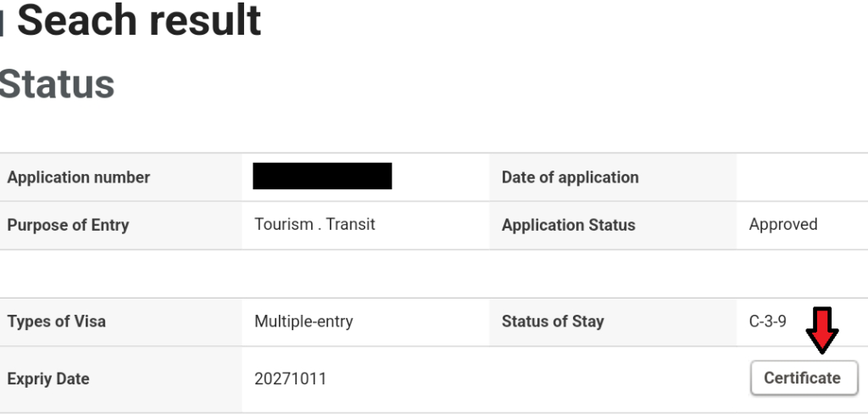Select the Application Status label
The width and height of the screenshot is (868, 420).
click(x=569, y=225)
